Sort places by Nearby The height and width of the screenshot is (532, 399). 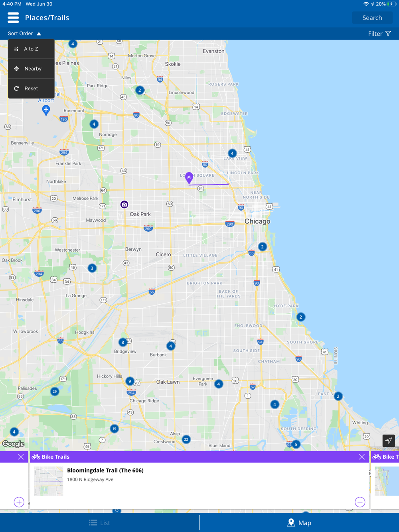click(x=31, y=69)
